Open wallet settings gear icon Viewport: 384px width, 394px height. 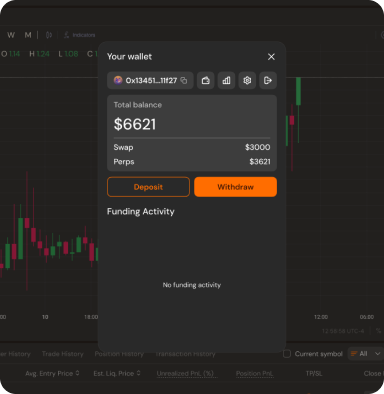(x=247, y=80)
